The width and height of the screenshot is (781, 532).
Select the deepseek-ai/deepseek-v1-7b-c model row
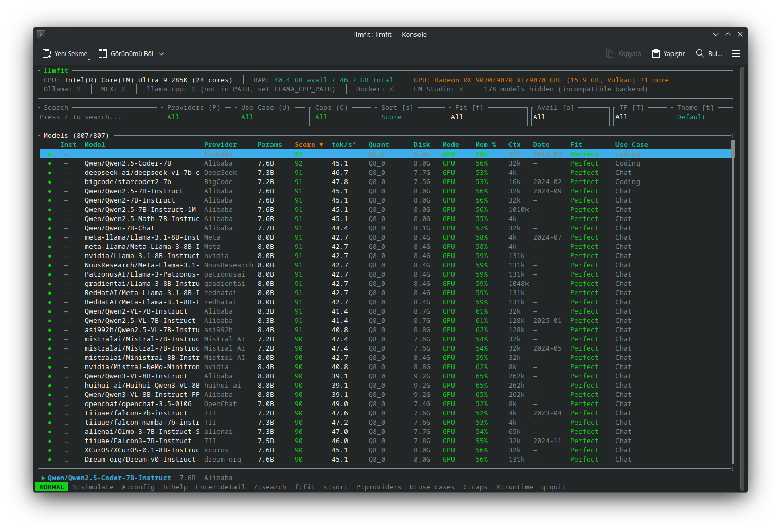tap(385, 173)
